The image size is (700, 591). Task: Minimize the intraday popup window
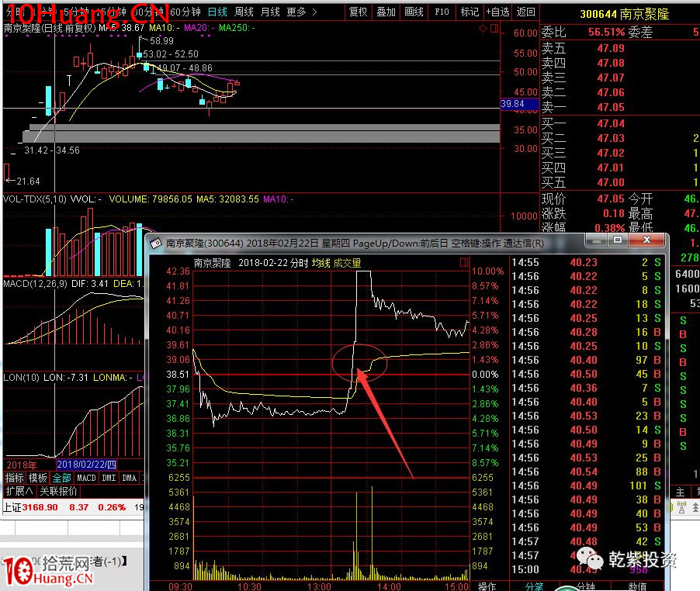pyautogui.click(x=597, y=240)
